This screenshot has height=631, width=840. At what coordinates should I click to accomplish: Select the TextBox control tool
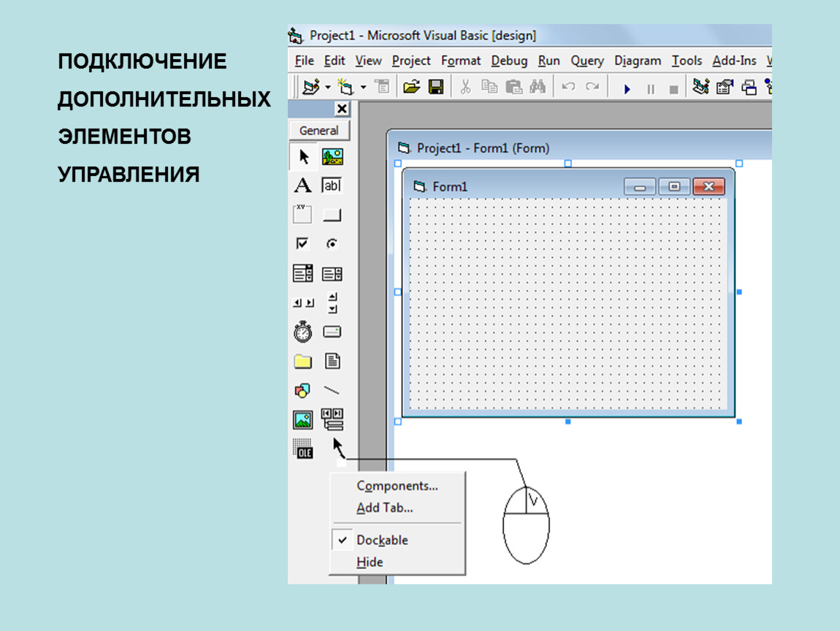[x=332, y=186]
